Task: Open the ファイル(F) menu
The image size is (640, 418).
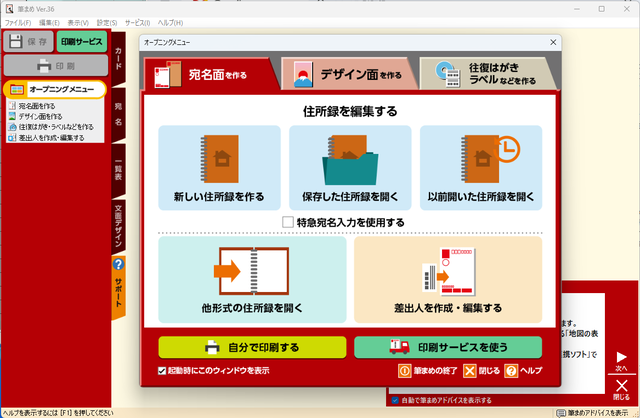Action: pos(18,23)
